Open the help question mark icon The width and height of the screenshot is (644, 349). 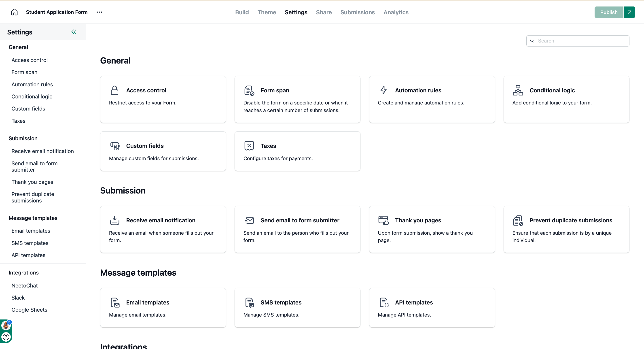click(6, 337)
